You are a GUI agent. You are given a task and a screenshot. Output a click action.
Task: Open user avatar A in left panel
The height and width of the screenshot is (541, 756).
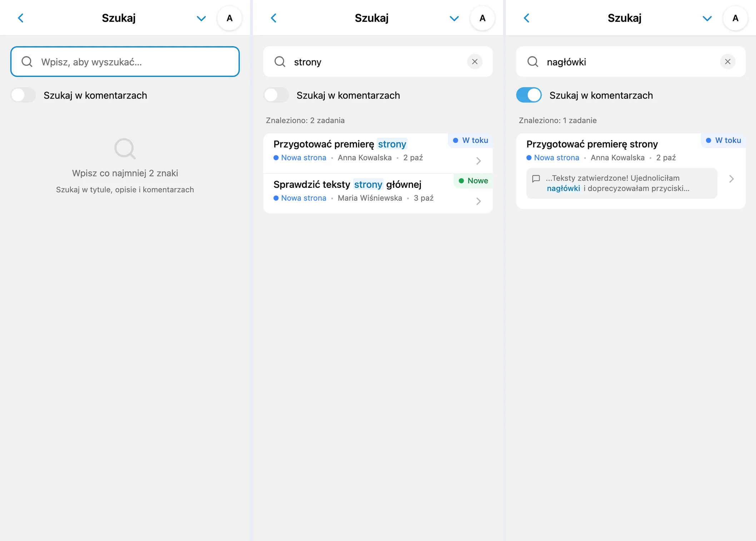pyautogui.click(x=230, y=18)
